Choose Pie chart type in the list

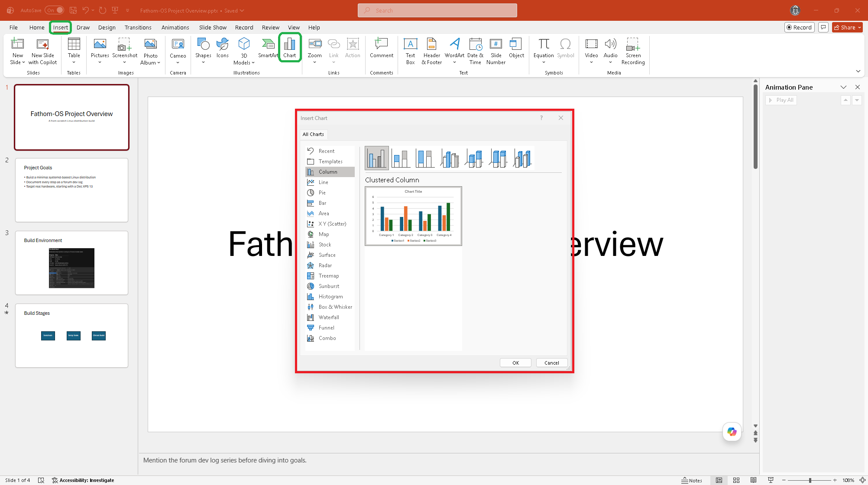point(330,193)
